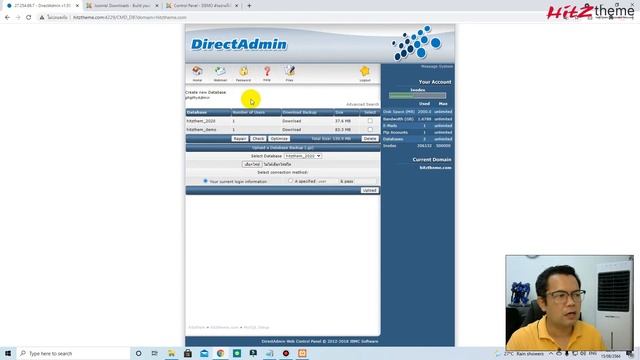Download backup of hitzthem_demo
640x360 pixels.
291,130
